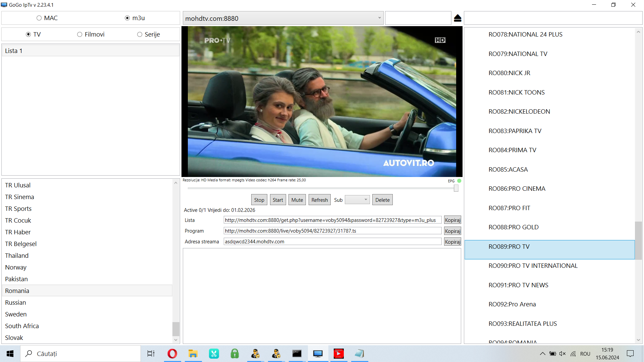This screenshot has height=362, width=644.
Task: Launch Opera browser from the taskbar
Action: pos(172,354)
